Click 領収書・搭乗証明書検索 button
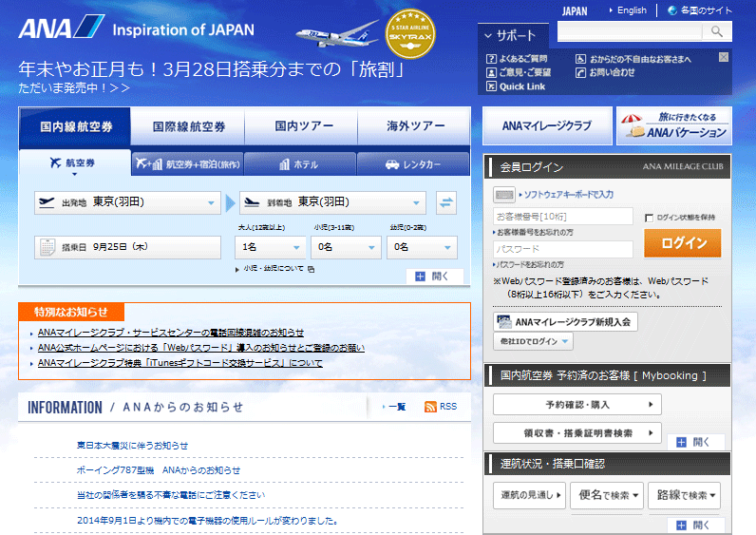This screenshot has width=756, height=535. coord(577,433)
